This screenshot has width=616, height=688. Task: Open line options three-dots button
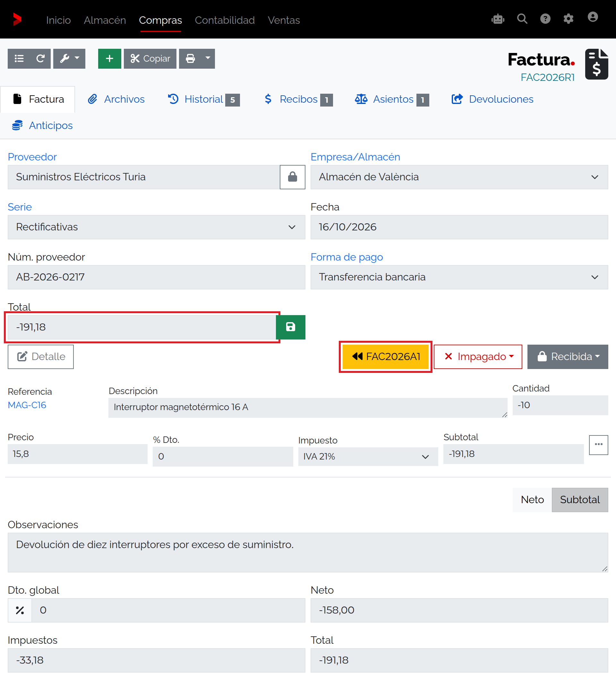point(598,444)
